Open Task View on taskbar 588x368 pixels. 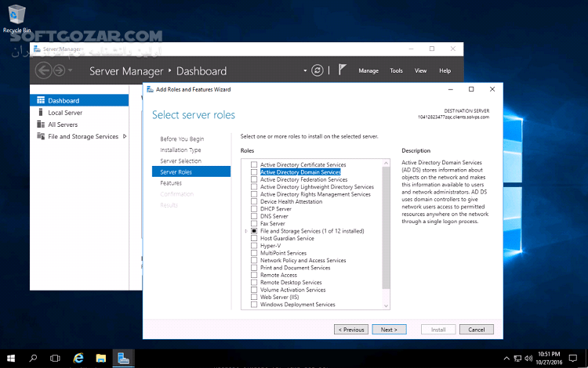55,359
